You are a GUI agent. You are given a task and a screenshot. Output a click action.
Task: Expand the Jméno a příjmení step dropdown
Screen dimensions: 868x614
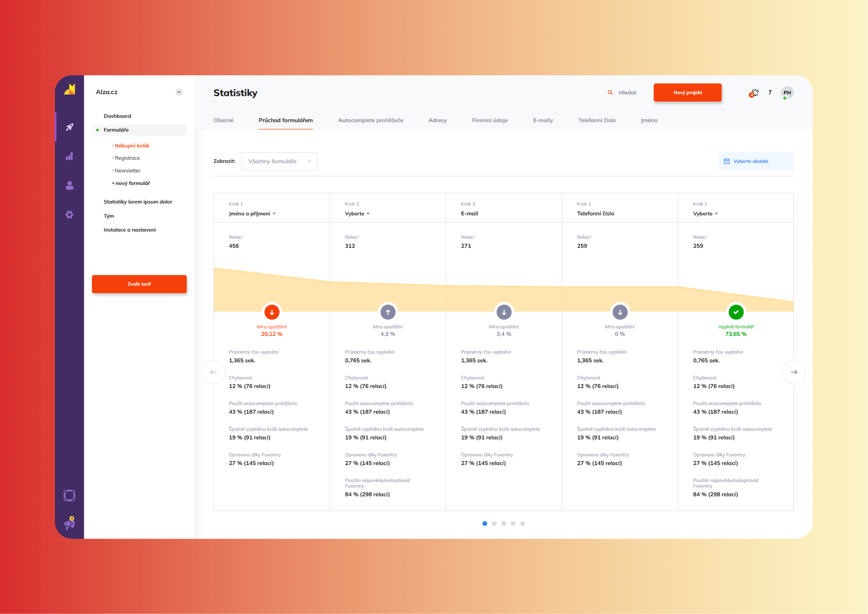pos(252,214)
